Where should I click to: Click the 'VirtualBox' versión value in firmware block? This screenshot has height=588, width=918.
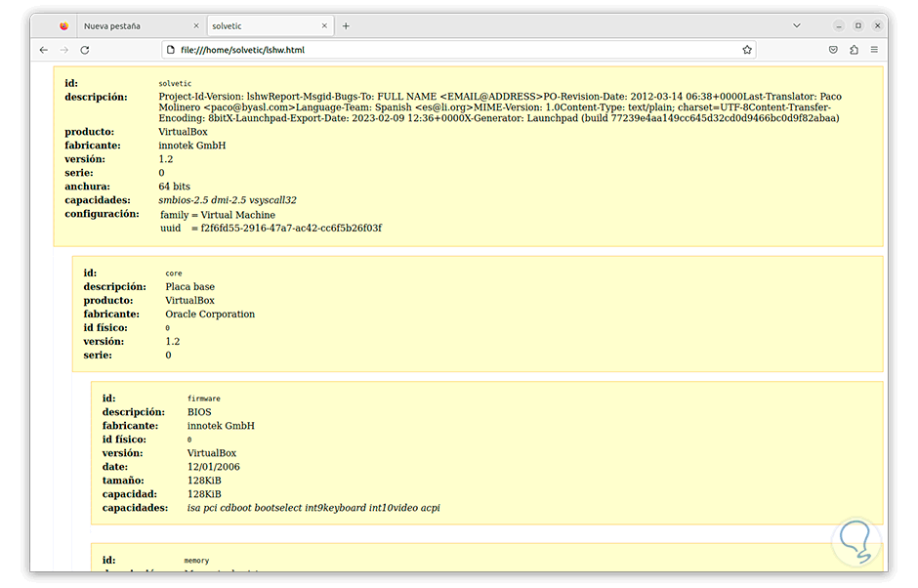(x=211, y=453)
